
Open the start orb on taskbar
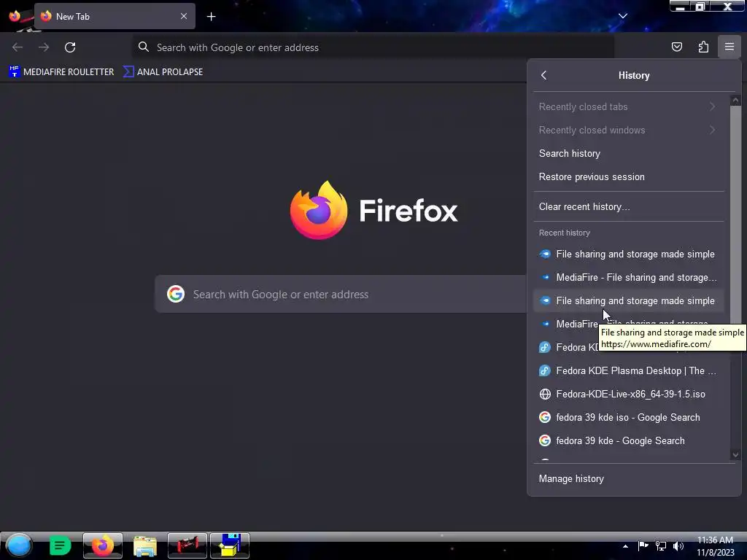point(18,545)
